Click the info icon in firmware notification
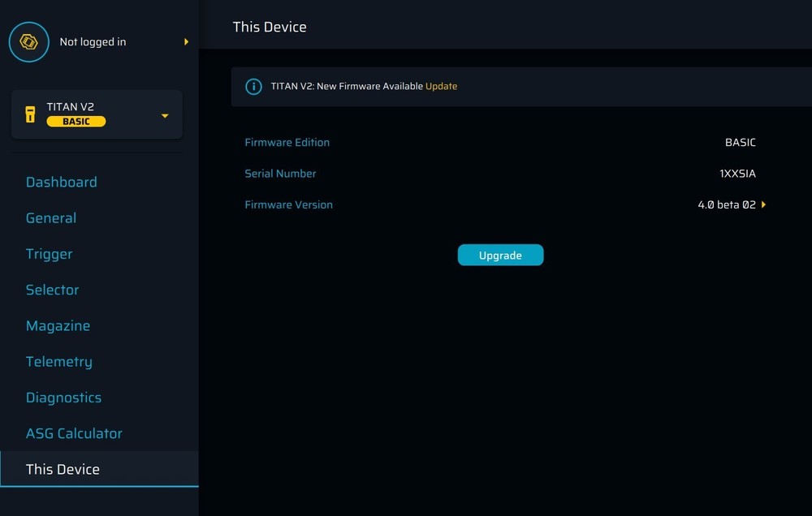812x516 pixels. 253,87
